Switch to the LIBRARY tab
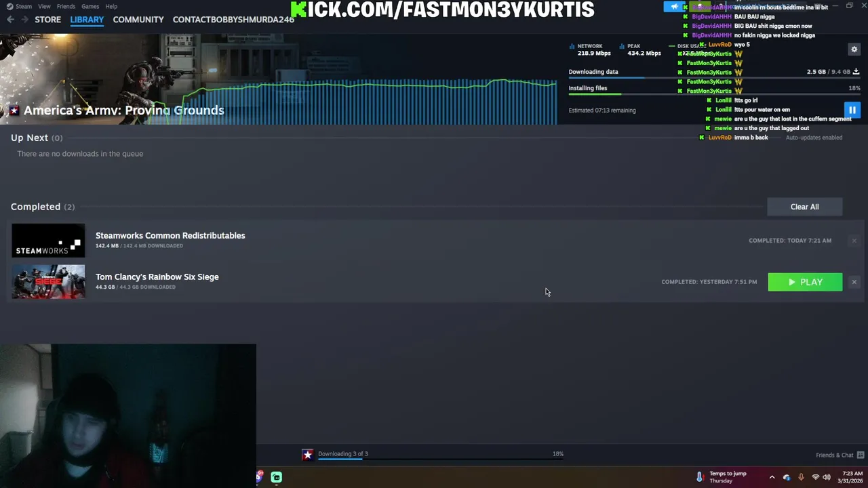The width and height of the screenshot is (868, 488). (87, 20)
